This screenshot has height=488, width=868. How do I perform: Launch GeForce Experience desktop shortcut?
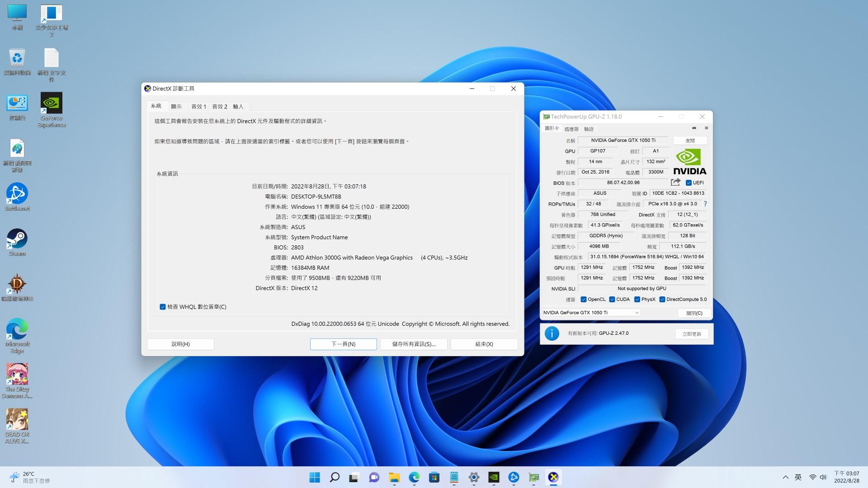tap(52, 110)
